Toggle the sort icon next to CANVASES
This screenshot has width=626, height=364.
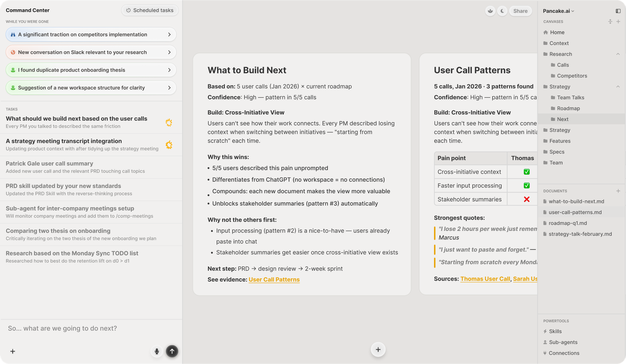(610, 22)
